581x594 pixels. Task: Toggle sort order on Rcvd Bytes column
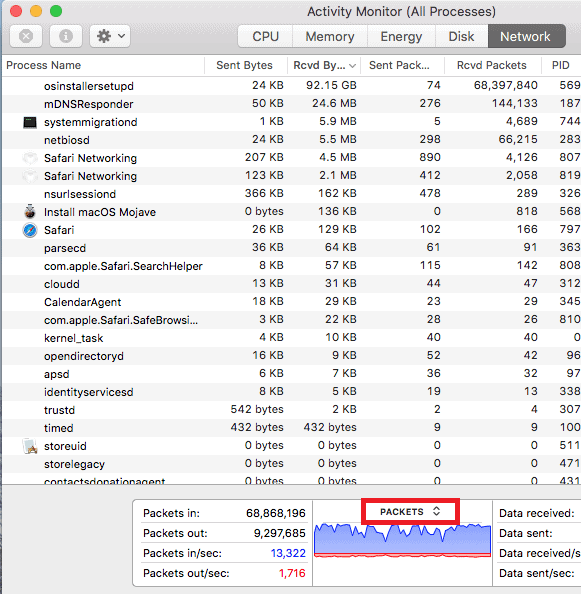(324, 65)
